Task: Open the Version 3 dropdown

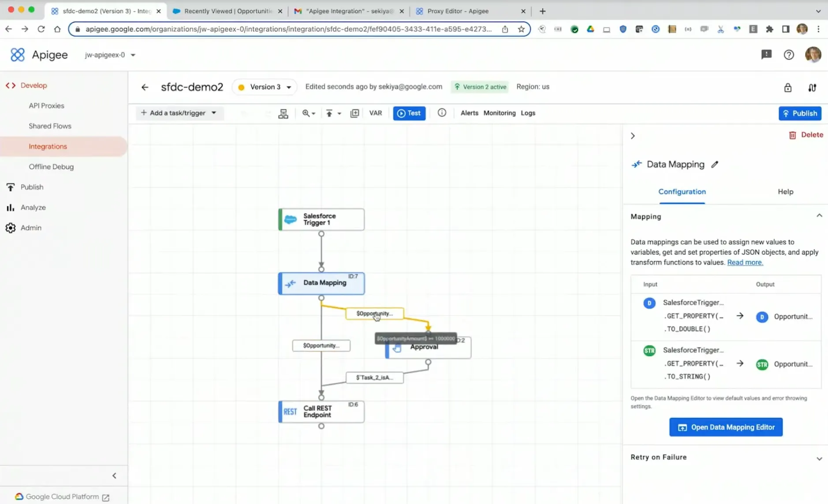Action: coord(265,87)
